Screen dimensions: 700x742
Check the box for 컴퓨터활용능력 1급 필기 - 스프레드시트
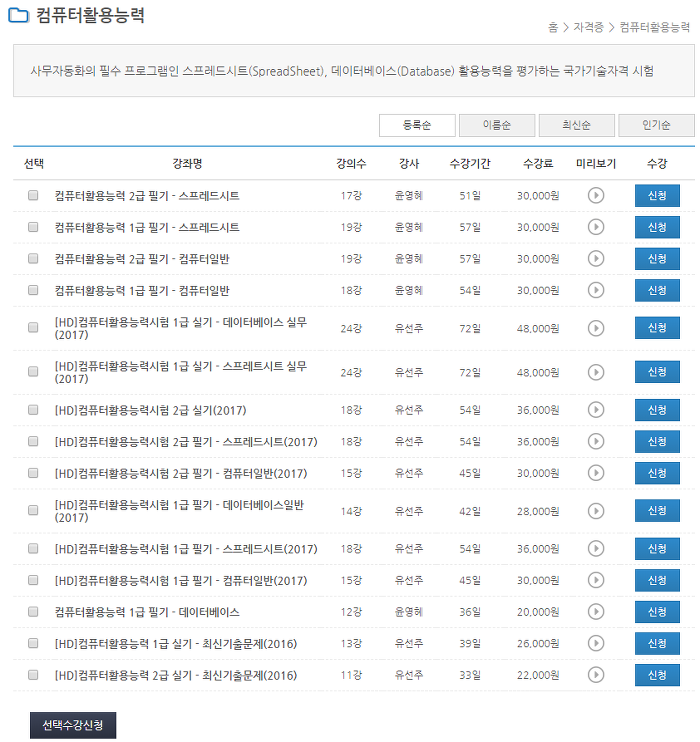pos(33,227)
